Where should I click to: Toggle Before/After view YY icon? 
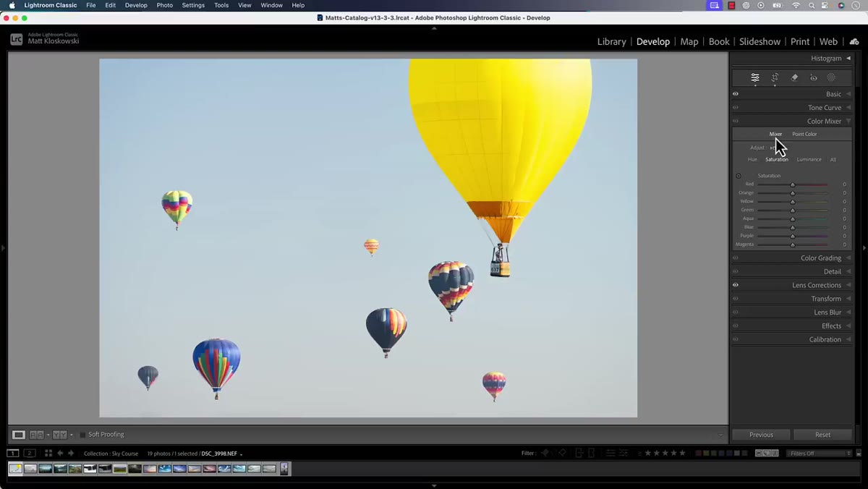[59, 435]
